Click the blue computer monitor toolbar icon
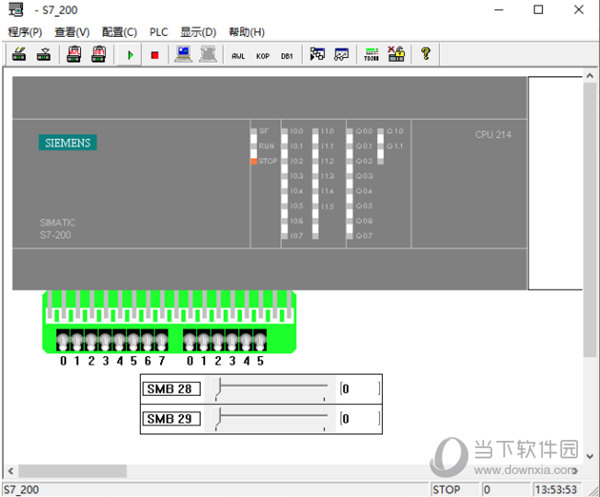This screenshot has width=600, height=497. click(183, 54)
